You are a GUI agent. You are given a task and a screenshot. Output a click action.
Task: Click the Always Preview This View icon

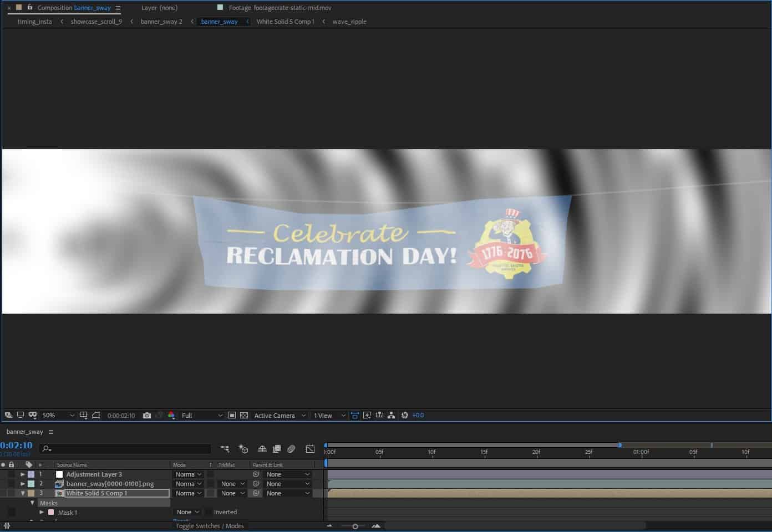[x=8, y=415]
